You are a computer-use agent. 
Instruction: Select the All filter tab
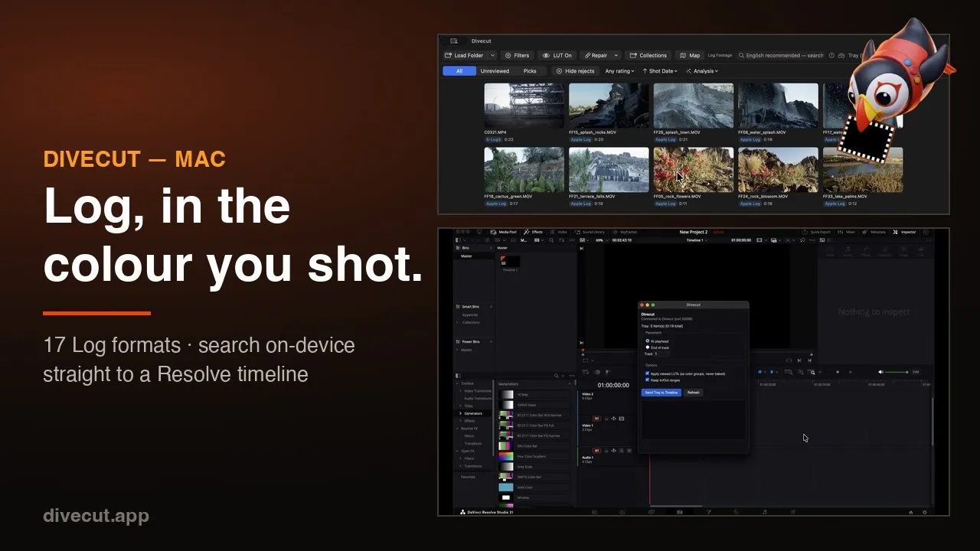click(459, 71)
